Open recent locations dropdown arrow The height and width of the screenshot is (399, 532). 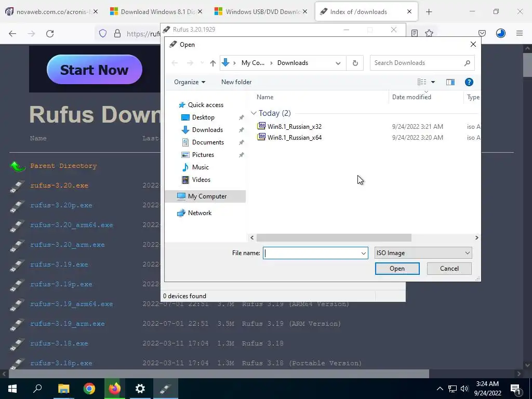coord(202,63)
